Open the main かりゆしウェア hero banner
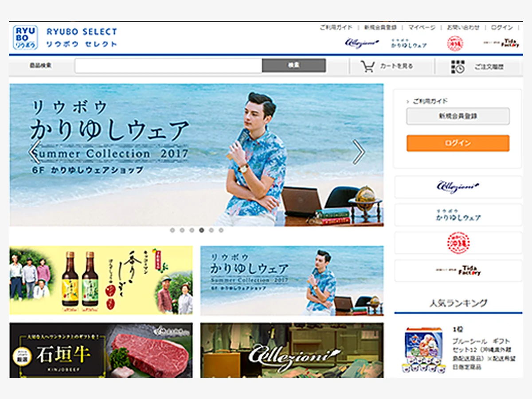This screenshot has height=399, width=532. click(196, 155)
